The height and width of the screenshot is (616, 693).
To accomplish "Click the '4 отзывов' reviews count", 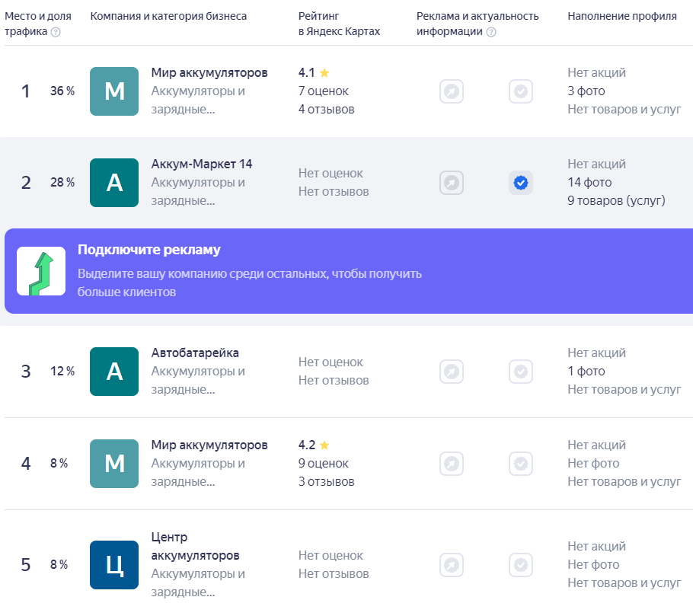I will pos(326,110).
